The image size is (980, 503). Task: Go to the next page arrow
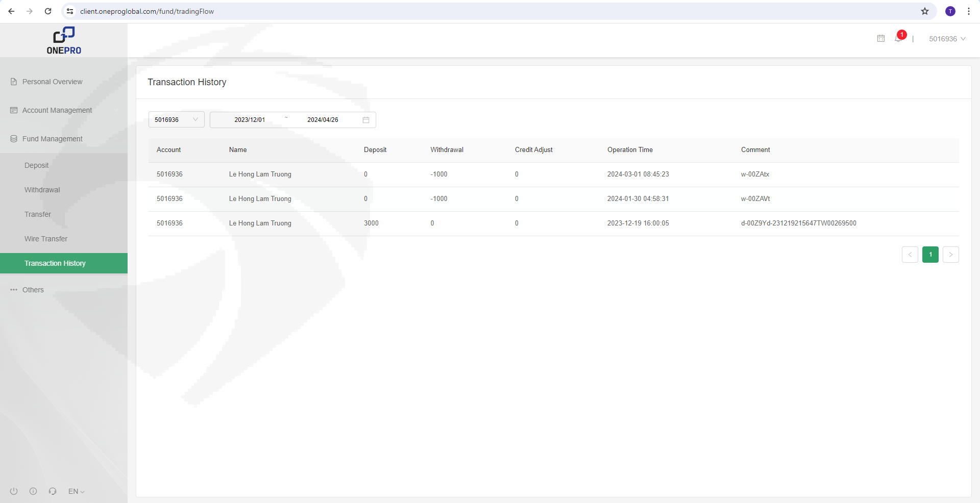tap(950, 255)
